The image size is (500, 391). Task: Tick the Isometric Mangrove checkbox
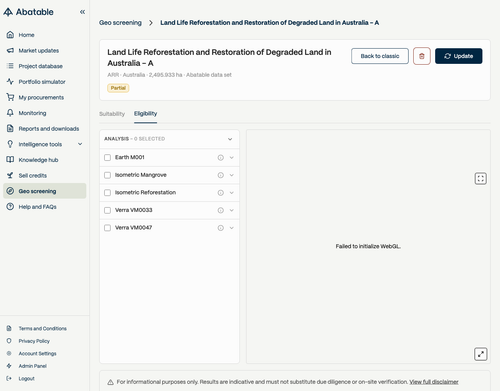pos(107,175)
